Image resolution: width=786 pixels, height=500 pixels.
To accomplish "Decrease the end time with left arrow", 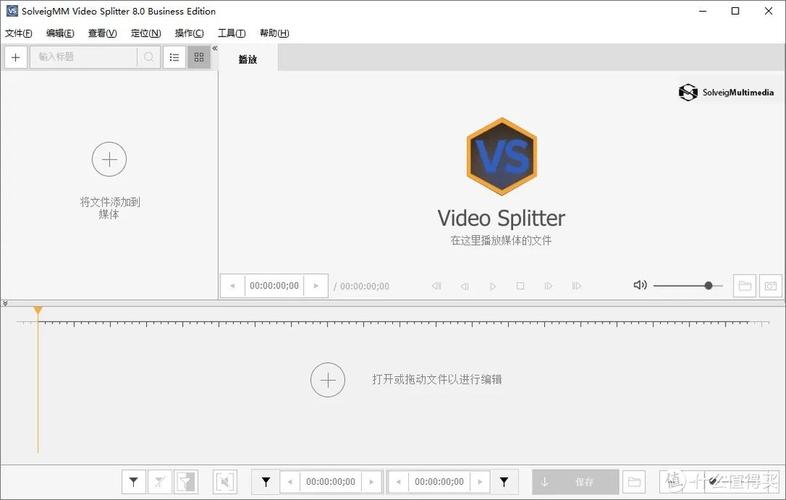I will [399, 482].
